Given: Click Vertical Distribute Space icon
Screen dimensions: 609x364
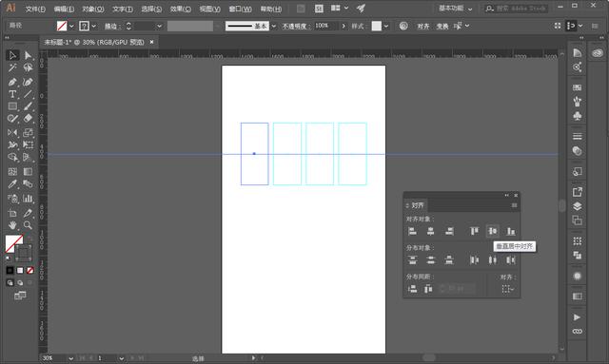Looking at the screenshot, I should [412, 289].
